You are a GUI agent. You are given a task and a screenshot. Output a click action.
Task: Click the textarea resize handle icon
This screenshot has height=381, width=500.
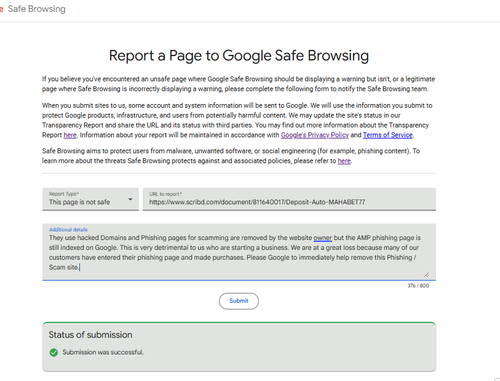[426, 274]
